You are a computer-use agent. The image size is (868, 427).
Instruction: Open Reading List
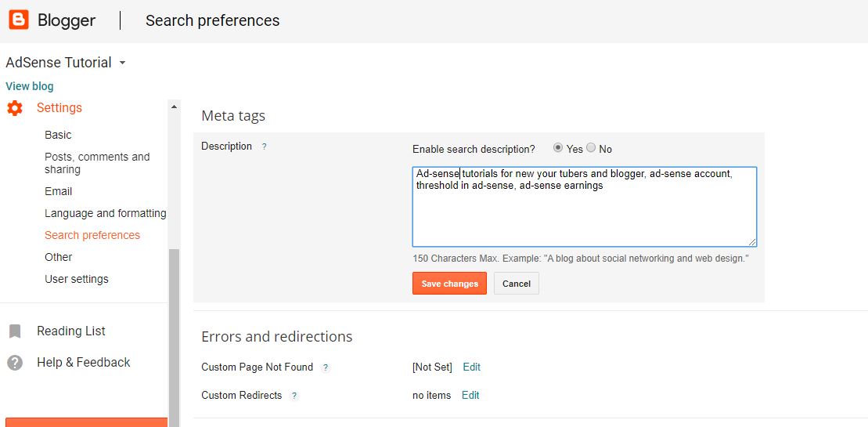(x=71, y=331)
